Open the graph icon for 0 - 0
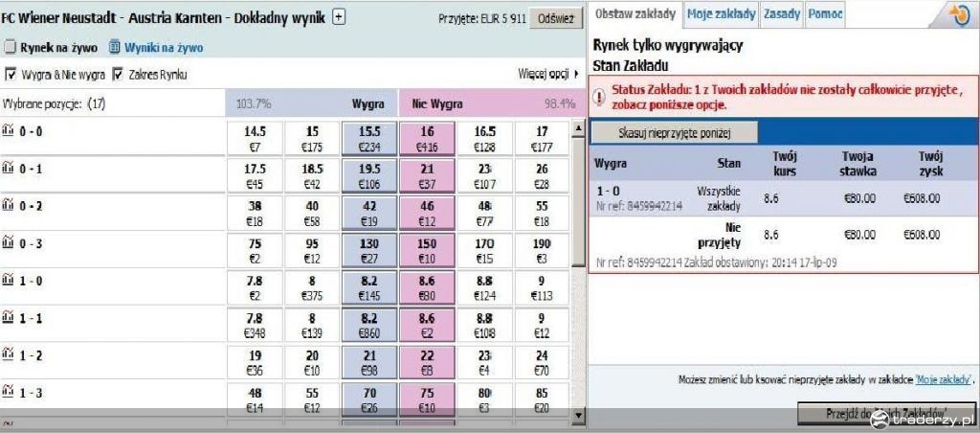980x433 pixels. [8, 131]
